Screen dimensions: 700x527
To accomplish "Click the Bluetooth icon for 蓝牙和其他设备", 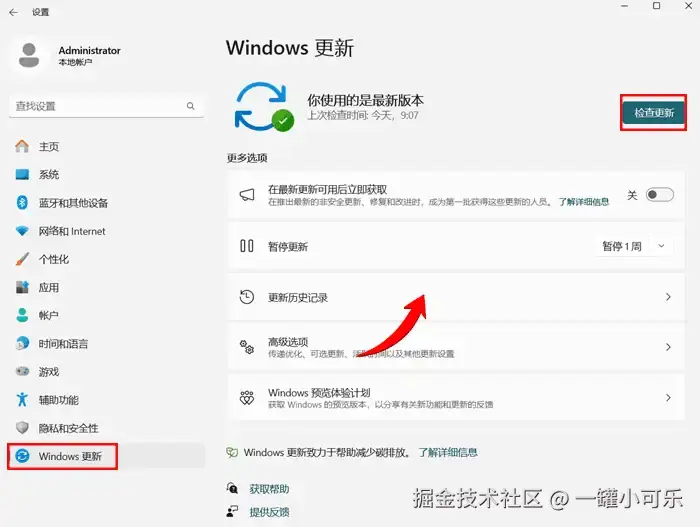I will coord(22,202).
